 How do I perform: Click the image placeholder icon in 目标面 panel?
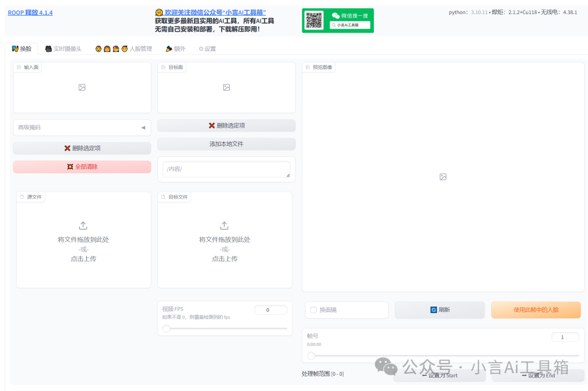click(226, 88)
